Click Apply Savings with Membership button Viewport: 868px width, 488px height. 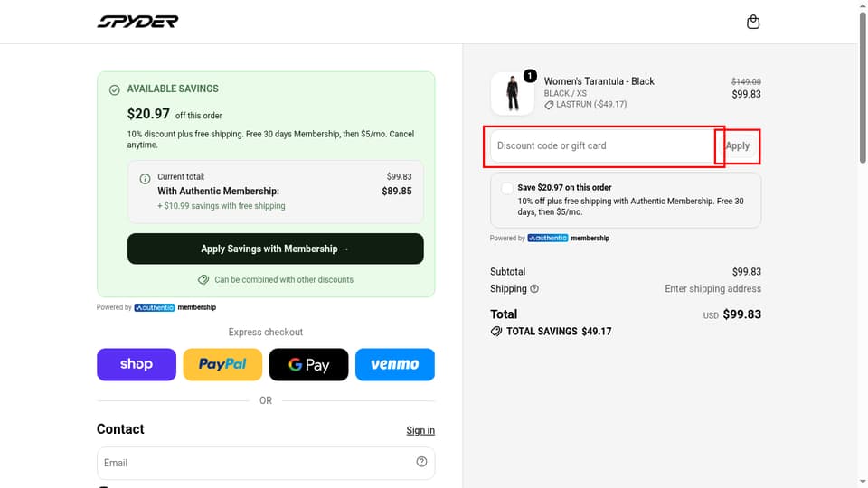(275, 249)
